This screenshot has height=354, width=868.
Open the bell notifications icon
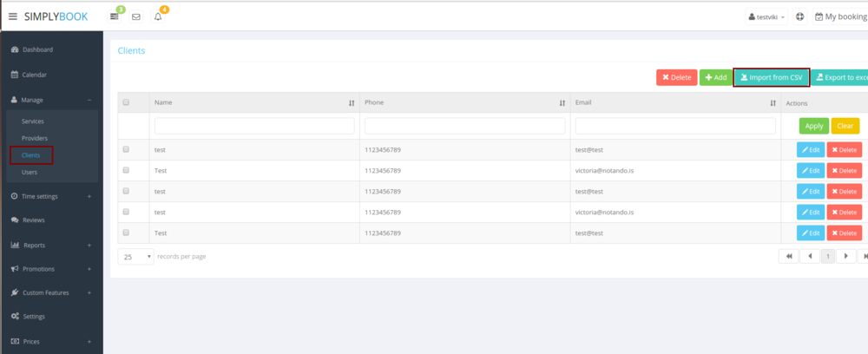[158, 16]
